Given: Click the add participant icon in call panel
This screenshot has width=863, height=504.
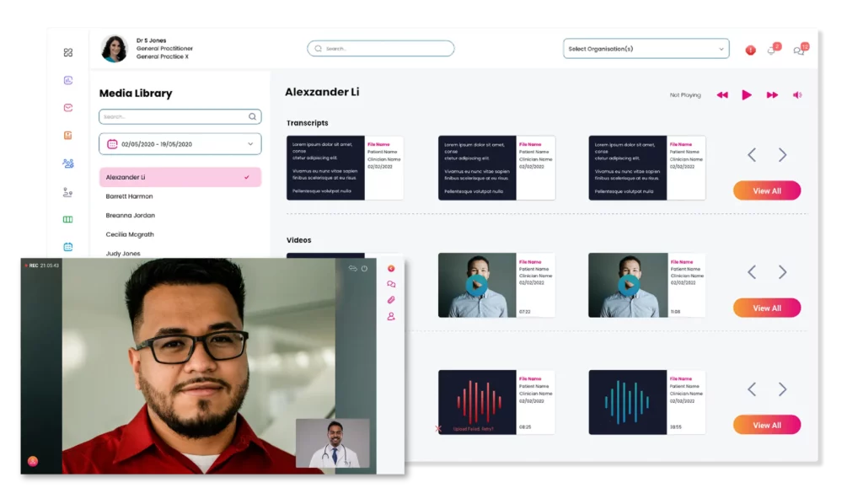Looking at the screenshot, I should (x=391, y=316).
